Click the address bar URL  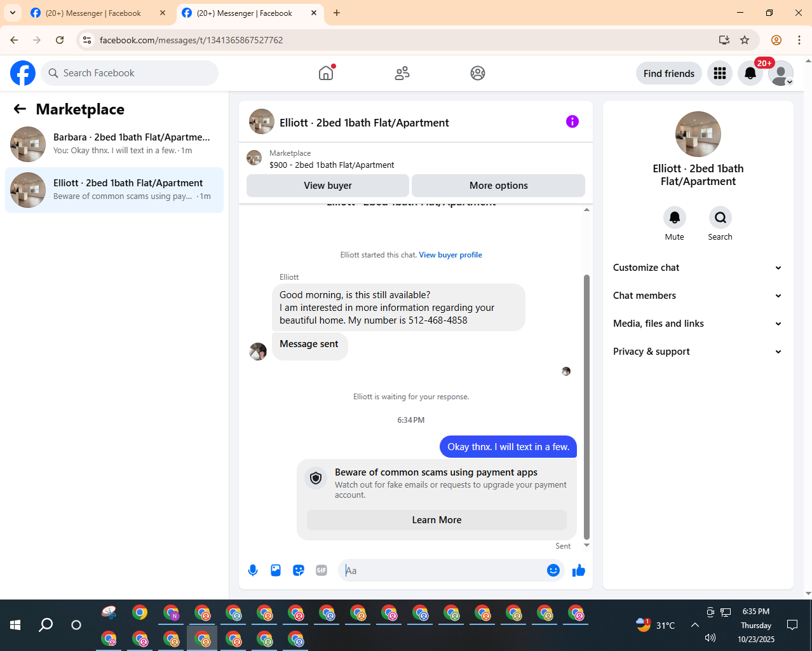click(191, 40)
